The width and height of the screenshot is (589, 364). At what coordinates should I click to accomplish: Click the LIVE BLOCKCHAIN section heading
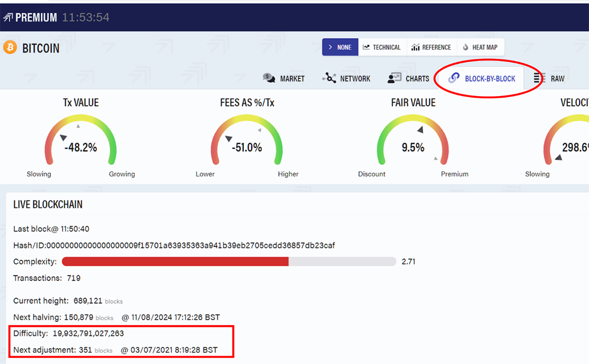pos(48,205)
